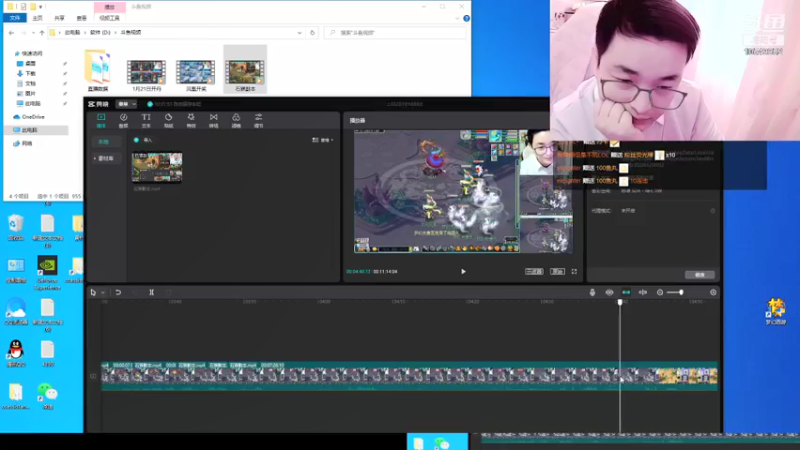
Task: Toggle fullscreen preview in player
Action: click(574, 271)
